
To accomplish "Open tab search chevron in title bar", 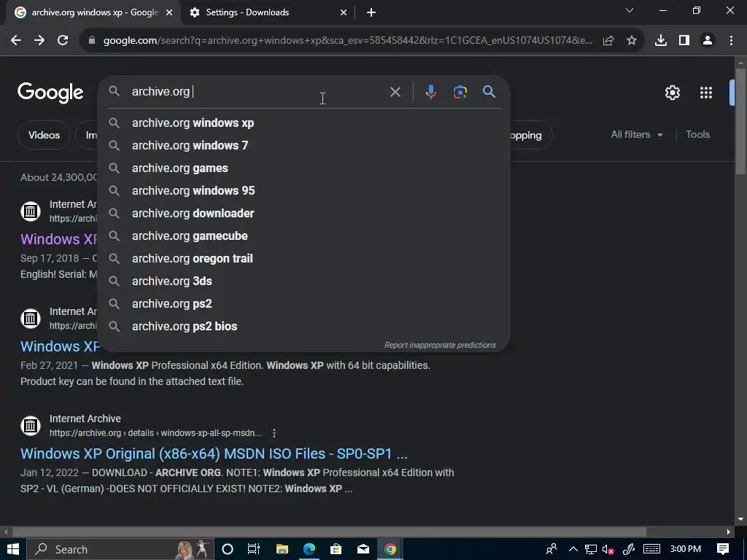I will pos(630,10).
